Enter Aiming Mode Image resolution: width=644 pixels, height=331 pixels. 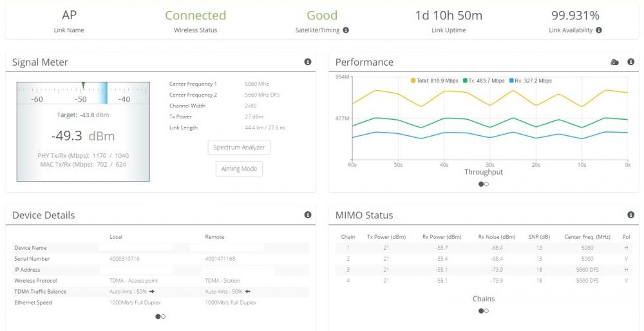239,169
